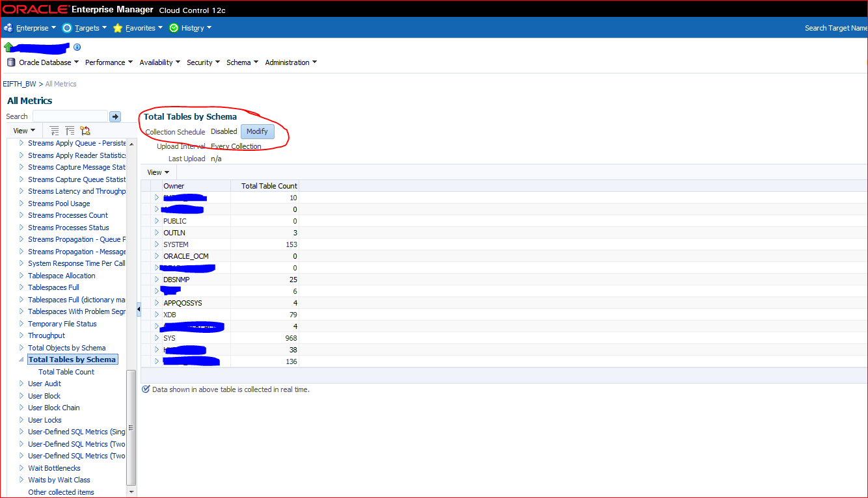The height and width of the screenshot is (498, 868).
Task: Expand the XDB owner row
Action: (x=157, y=315)
